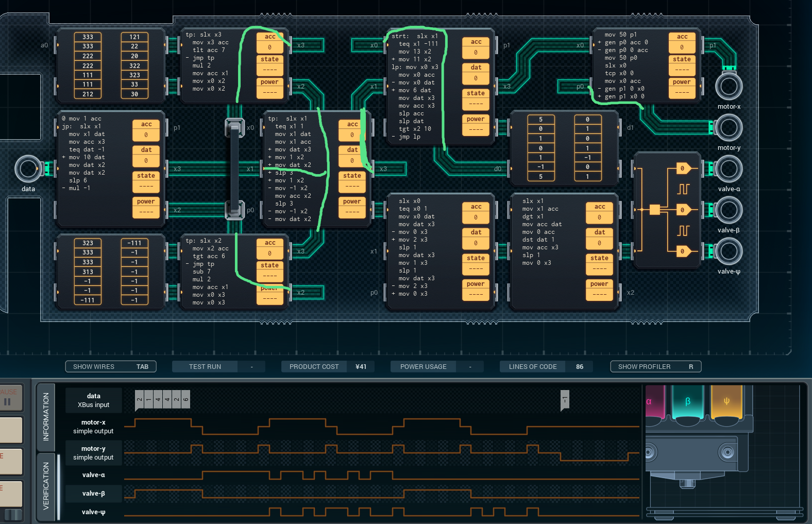Select the motor-y output port
The width and height of the screenshot is (812, 524).
729,127
